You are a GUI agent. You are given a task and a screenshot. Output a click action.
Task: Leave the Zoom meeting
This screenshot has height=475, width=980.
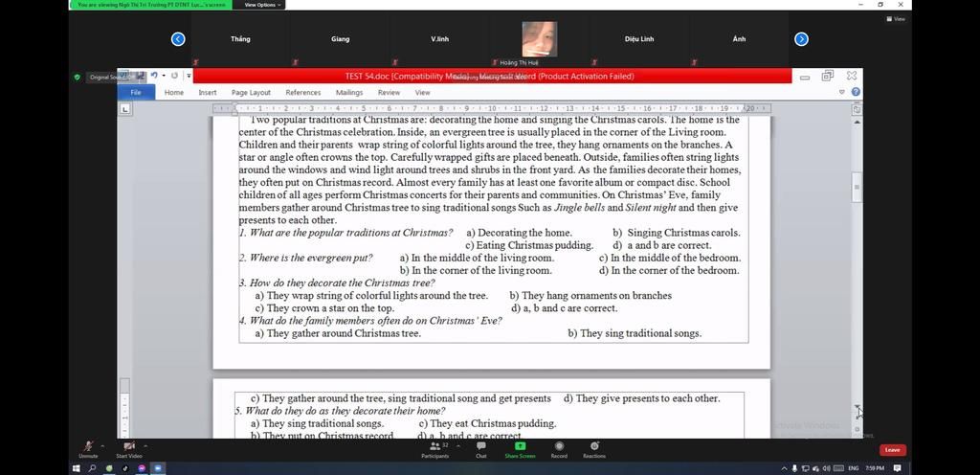click(x=893, y=450)
